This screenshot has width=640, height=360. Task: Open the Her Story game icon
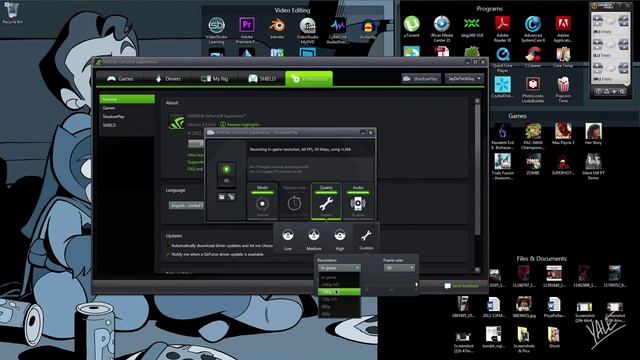[x=593, y=134]
